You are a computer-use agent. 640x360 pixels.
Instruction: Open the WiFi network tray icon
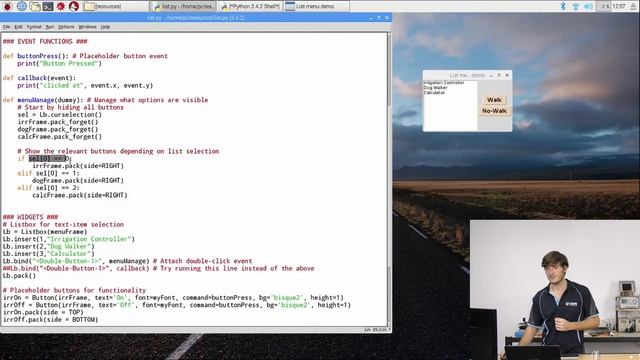(x=576, y=6)
